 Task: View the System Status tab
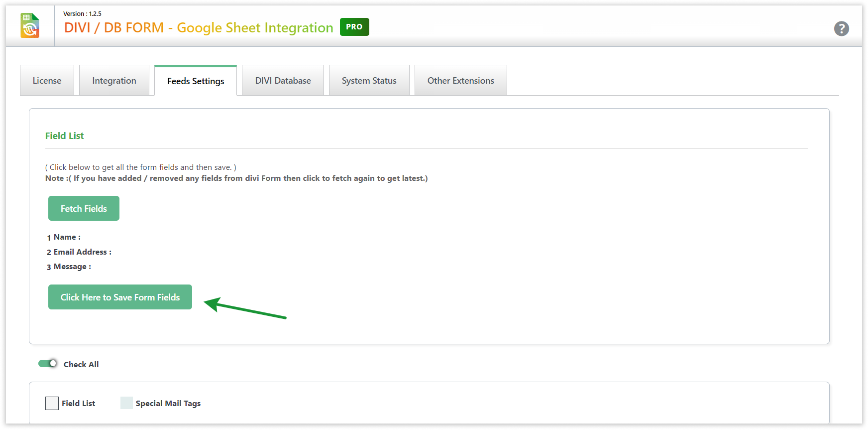[x=369, y=81]
